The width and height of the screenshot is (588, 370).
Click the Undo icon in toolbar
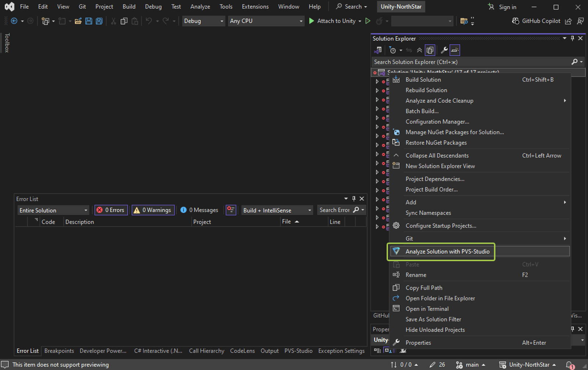(x=148, y=21)
